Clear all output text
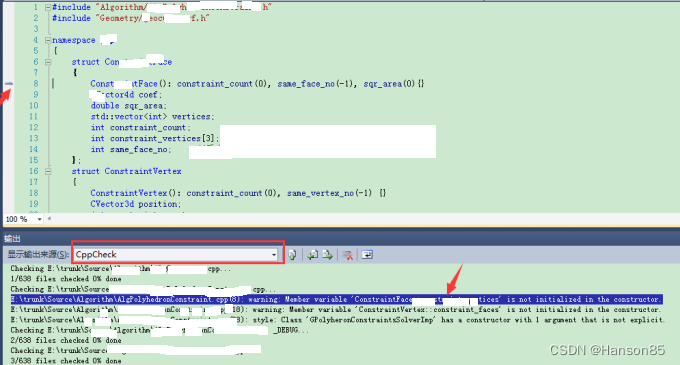 point(347,255)
